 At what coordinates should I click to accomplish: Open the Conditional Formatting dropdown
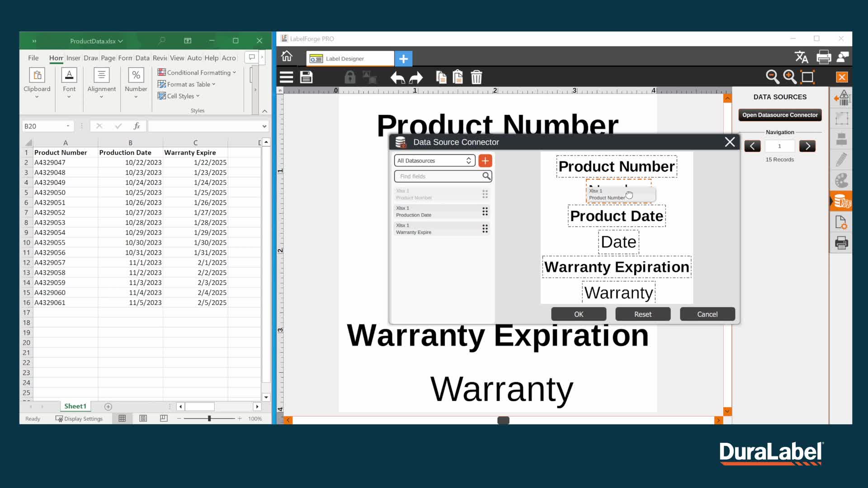click(x=197, y=72)
